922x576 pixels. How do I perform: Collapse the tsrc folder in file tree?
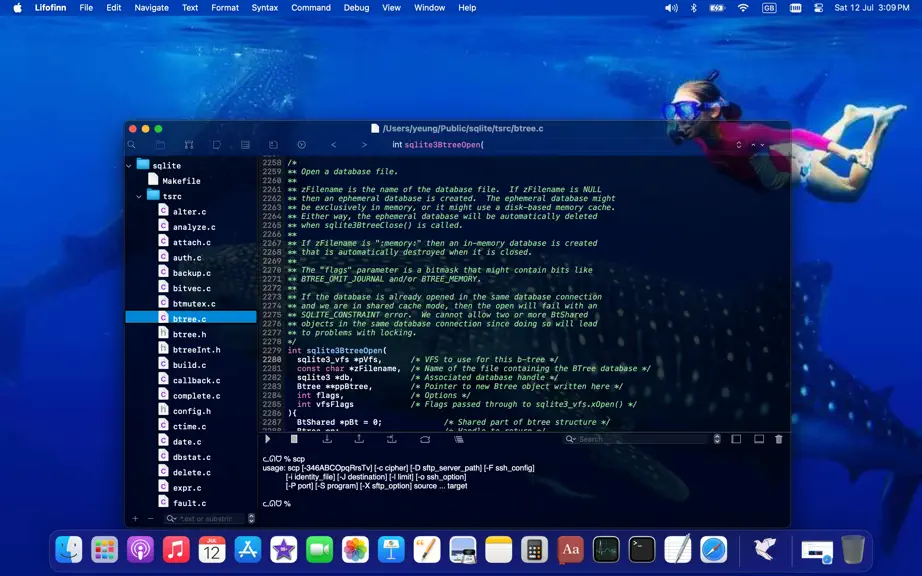139,196
